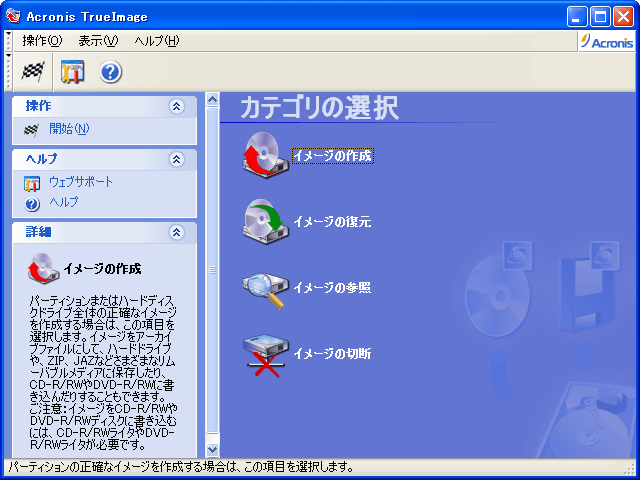Open the 表示(V) menu
Viewport: 640px width, 480px height.
point(98,41)
